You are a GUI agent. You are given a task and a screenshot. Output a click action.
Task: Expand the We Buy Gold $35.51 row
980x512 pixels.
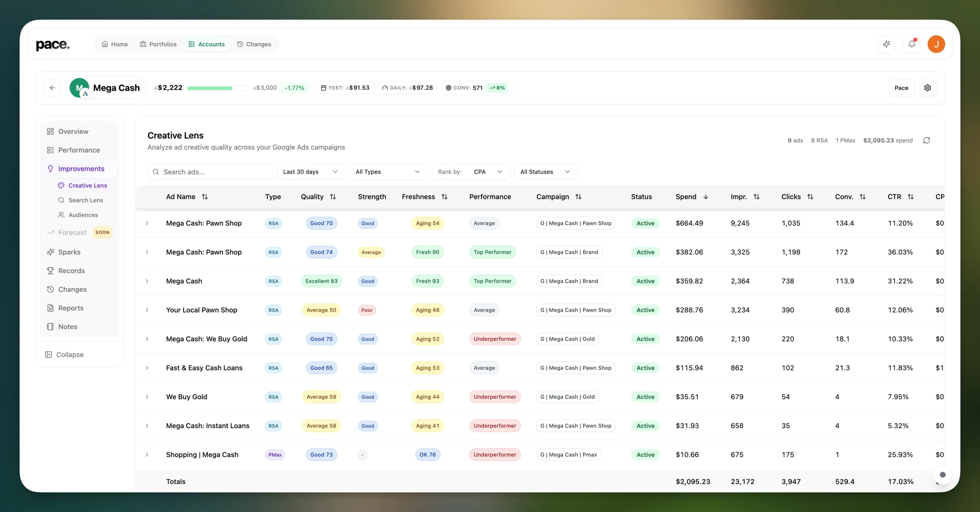[147, 397]
